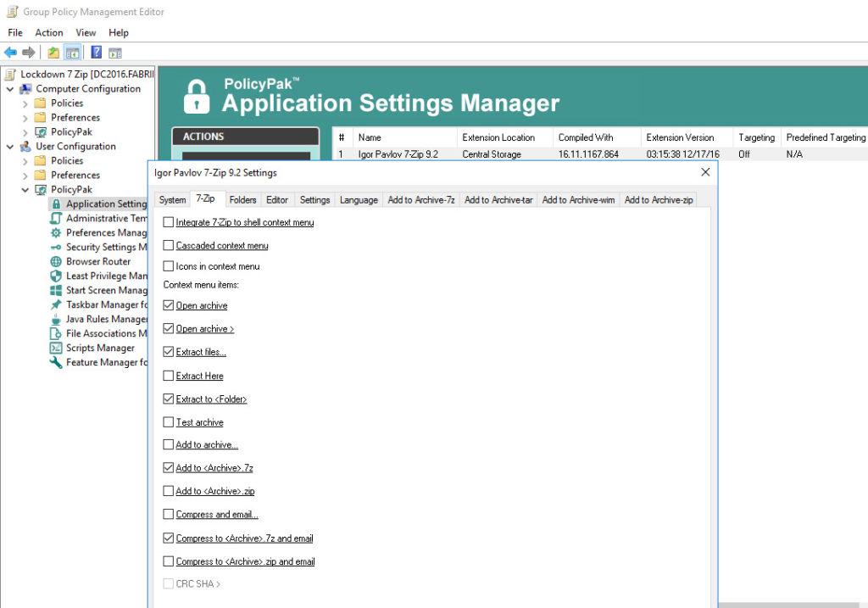This screenshot has width=868, height=608.
Task: Open the View menu
Action: tap(86, 33)
